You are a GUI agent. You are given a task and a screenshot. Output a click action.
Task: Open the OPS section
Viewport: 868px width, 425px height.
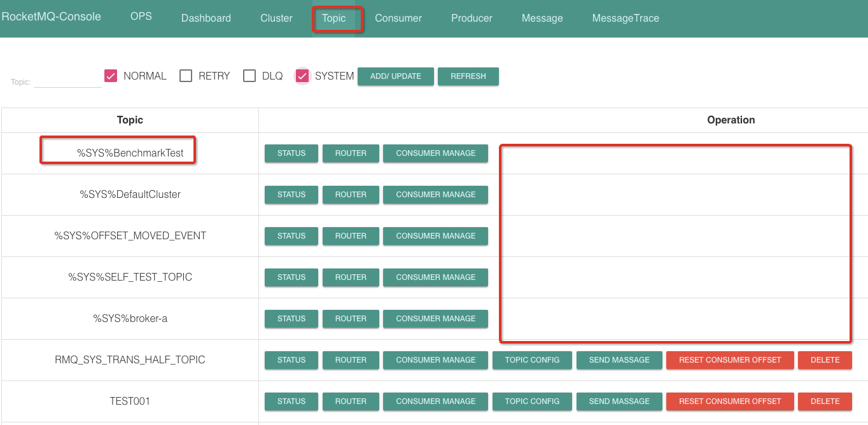pyautogui.click(x=141, y=17)
